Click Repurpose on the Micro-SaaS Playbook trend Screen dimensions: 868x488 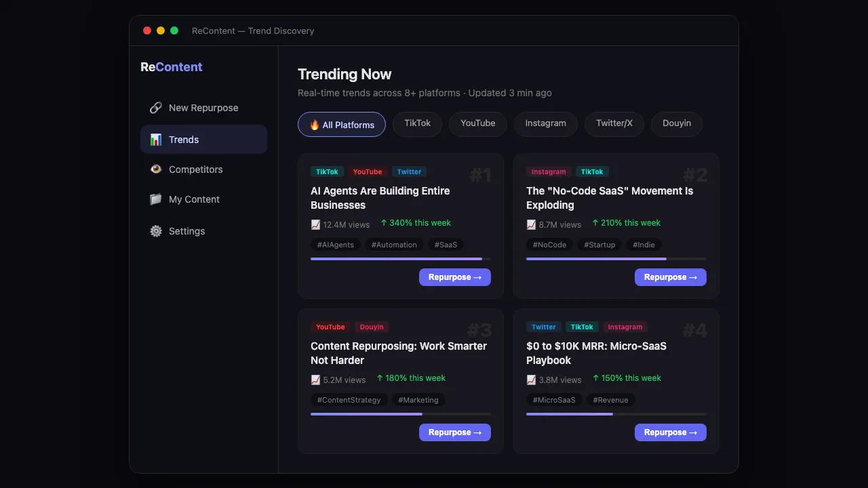670,432
